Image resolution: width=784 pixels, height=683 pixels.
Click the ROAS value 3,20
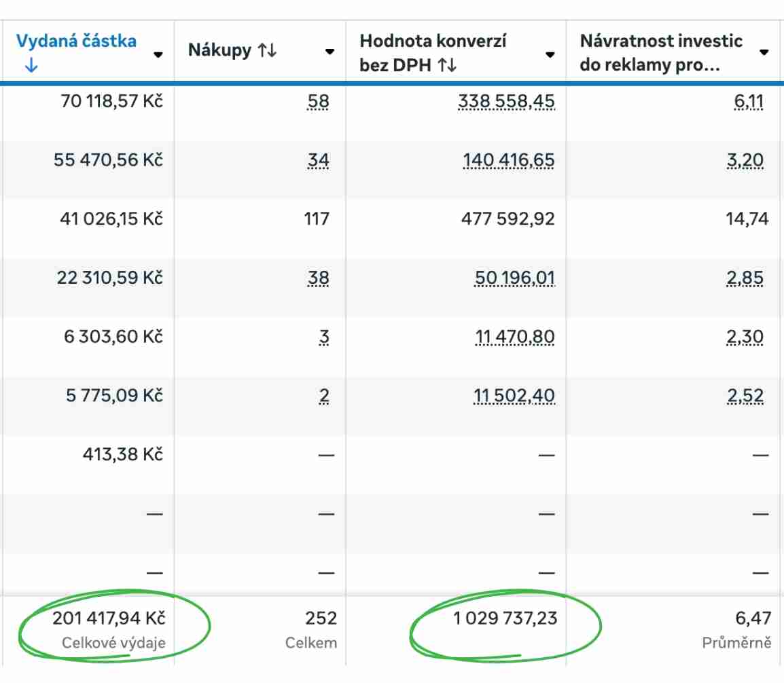point(745,160)
